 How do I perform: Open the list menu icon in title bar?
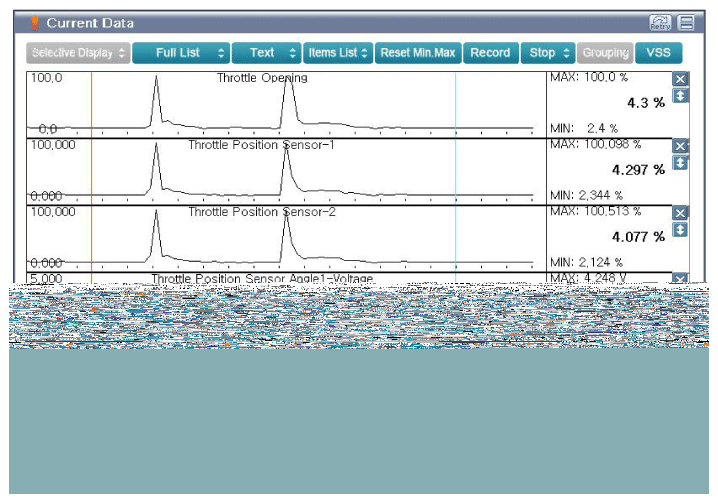(686, 23)
